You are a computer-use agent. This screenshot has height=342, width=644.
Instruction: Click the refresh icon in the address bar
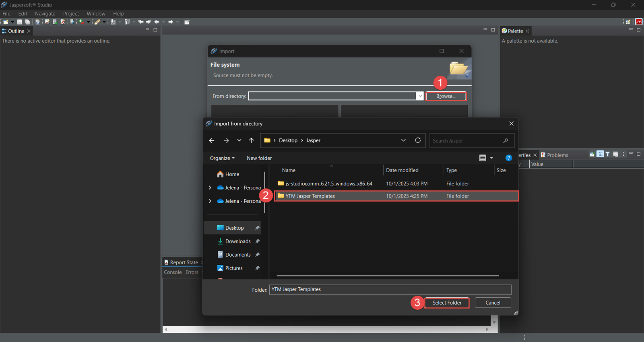click(x=418, y=140)
